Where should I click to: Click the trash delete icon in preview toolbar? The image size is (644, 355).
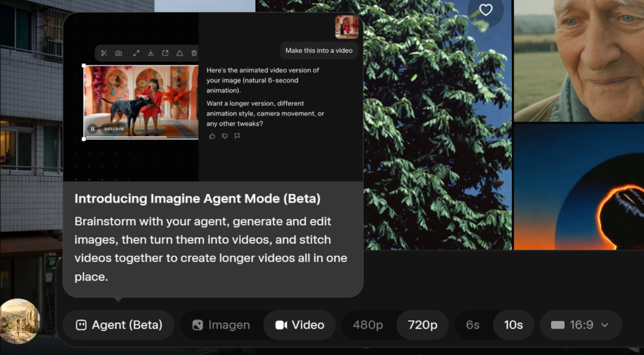tap(194, 53)
